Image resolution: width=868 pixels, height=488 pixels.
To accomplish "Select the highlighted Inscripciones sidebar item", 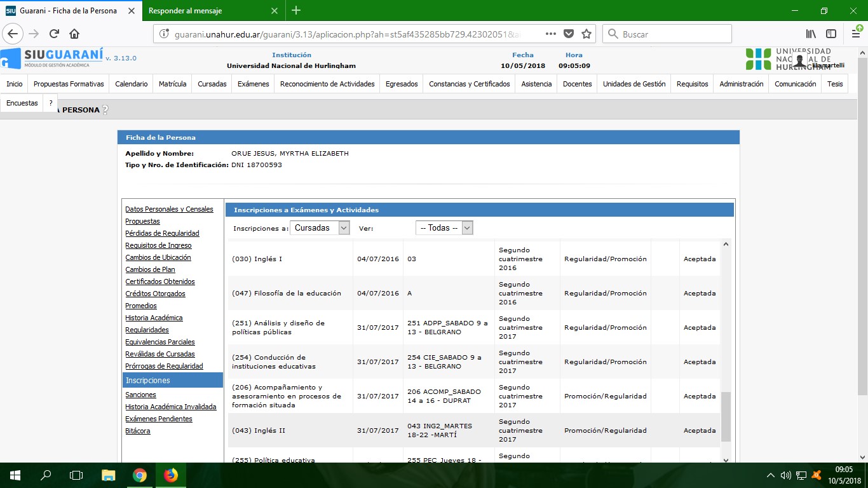I will 173,380.
